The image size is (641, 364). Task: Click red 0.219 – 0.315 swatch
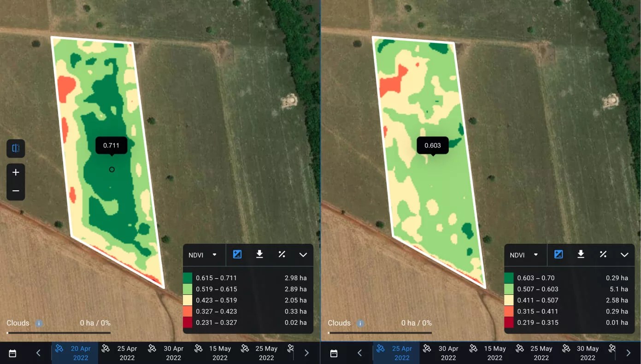pyautogui.click(x=509, y=322)
